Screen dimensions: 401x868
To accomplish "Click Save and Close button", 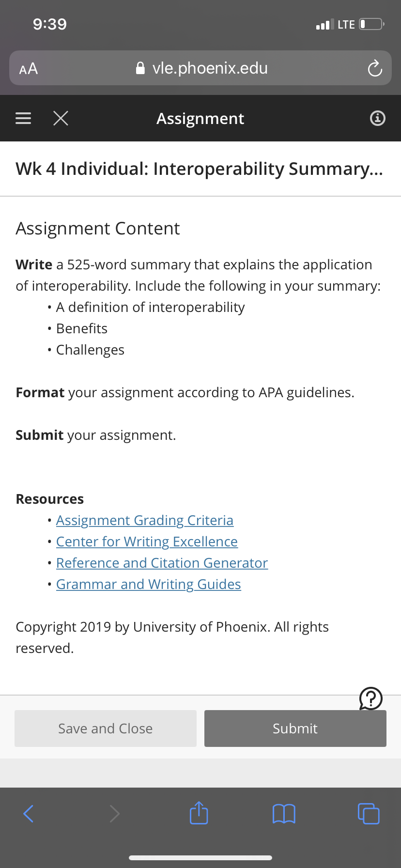I will tap(106, 728).
